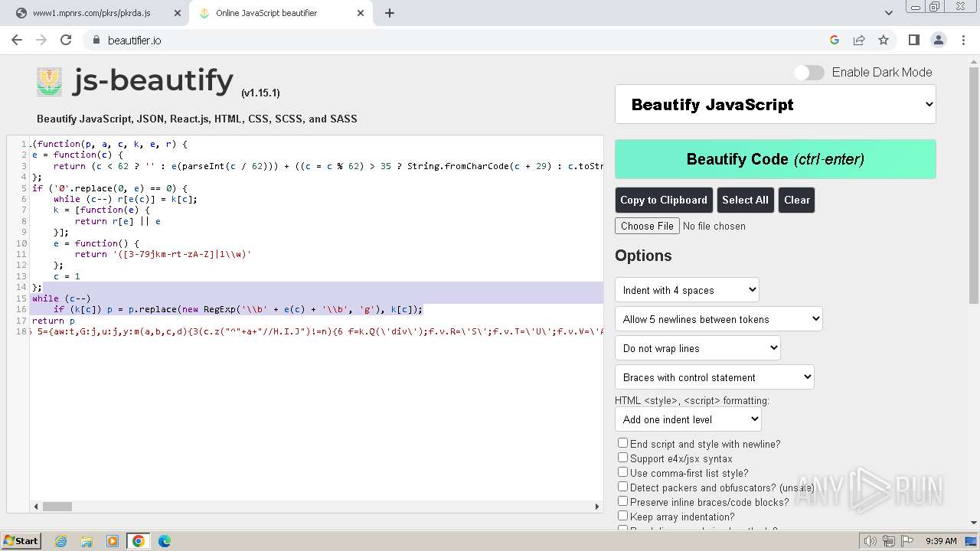Check End script and style with newline
The height and width of the screenshot is (551, 980).
[x=622, y=443]
